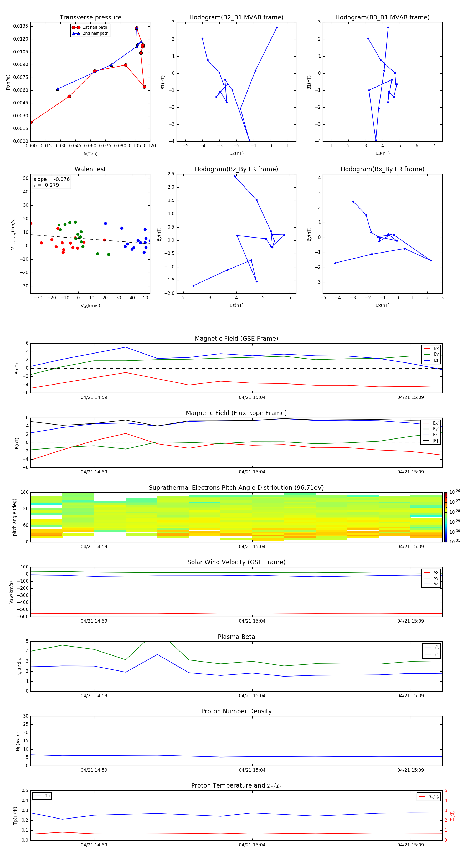Click the '0.0135' y-tick on Transverse pressure
This screenshot has width=473, height=868.
(x=20, y=26)
